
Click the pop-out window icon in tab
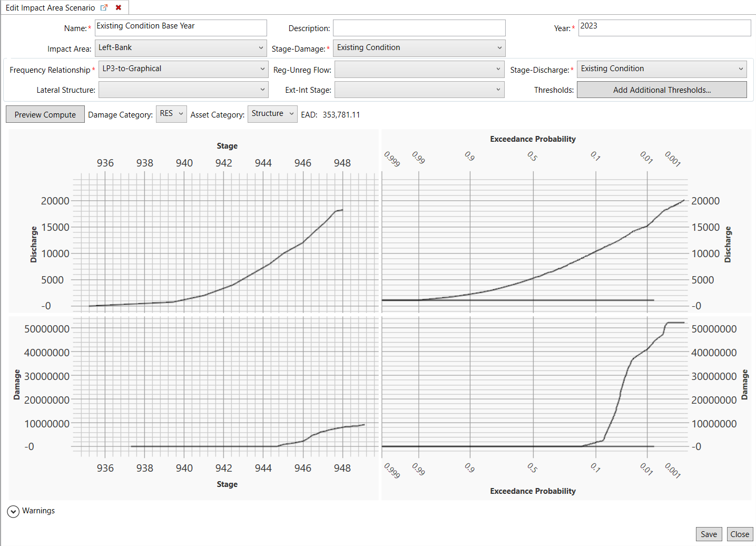(x=104, y=7)
